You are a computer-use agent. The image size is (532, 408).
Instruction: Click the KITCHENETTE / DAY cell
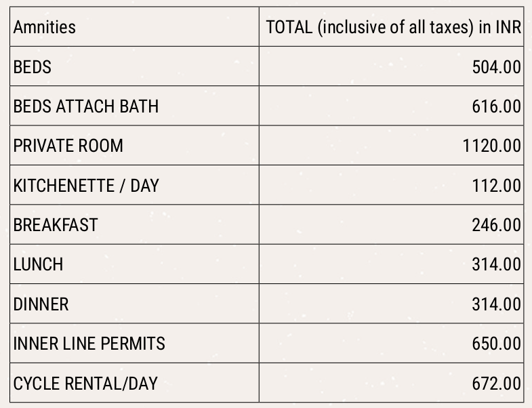[x=86, y=185]
